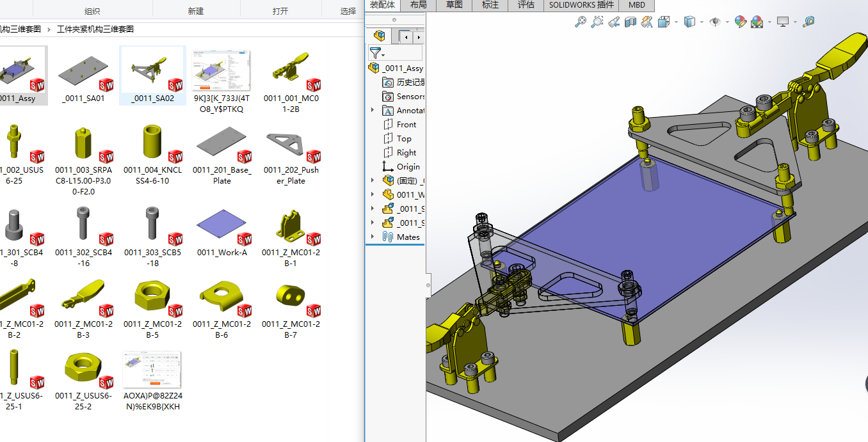Open the View Settings dropdown arrow
868x442 pixels.
795,22
